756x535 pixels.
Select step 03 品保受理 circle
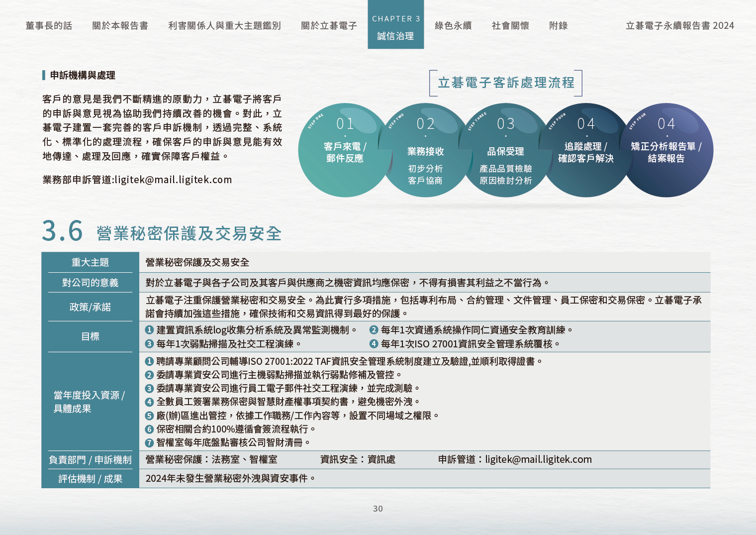(x=506, y=150)
